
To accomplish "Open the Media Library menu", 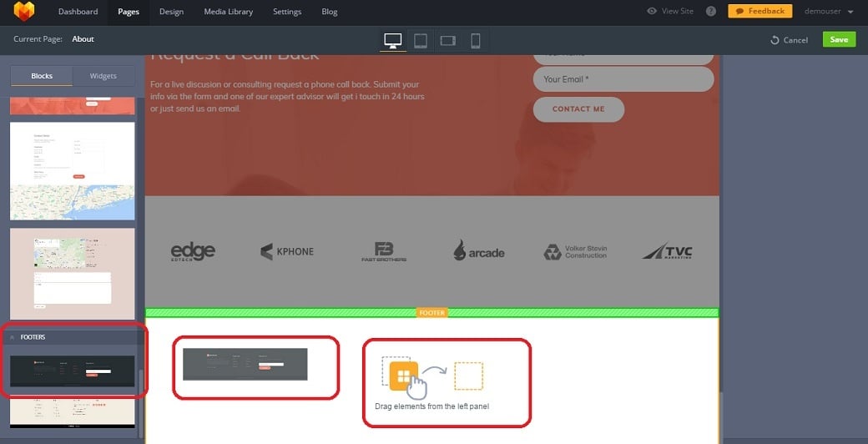I will click(x=228, y=12).
